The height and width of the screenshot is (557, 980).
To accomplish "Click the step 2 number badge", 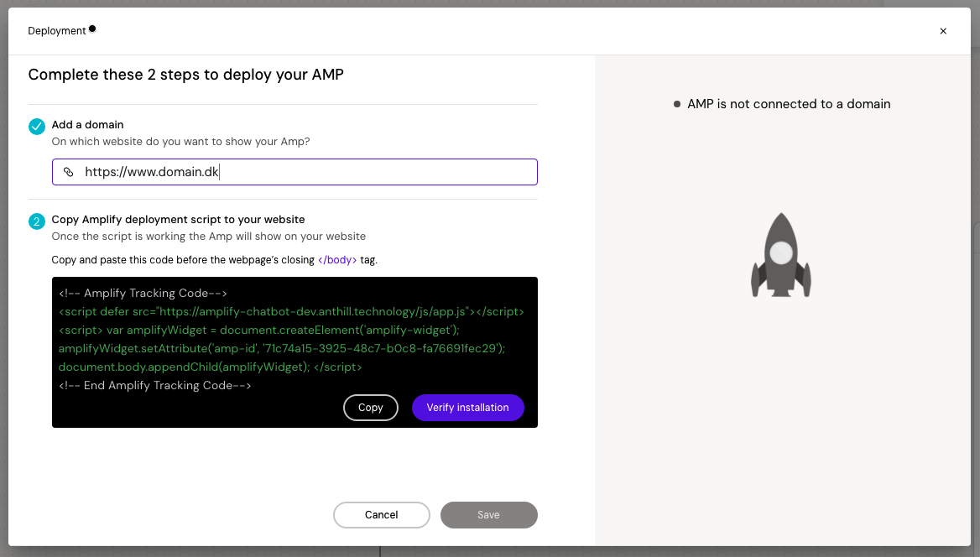I will (37, 221).
